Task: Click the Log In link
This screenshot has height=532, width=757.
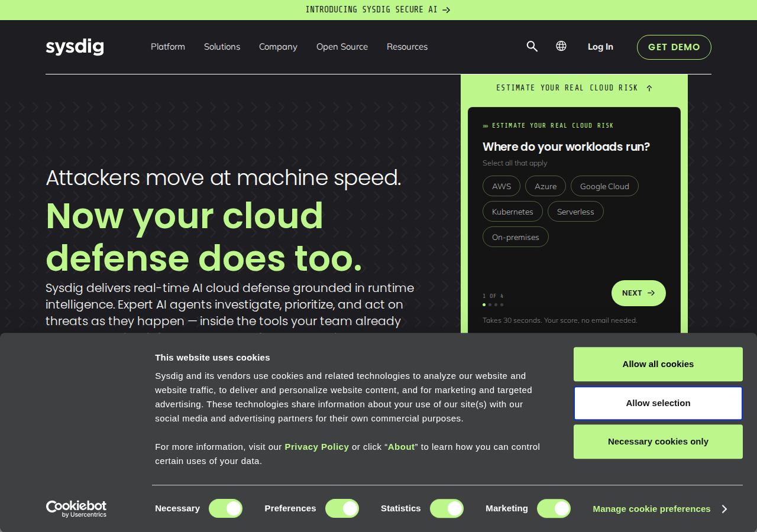Action: click(600, 47)
